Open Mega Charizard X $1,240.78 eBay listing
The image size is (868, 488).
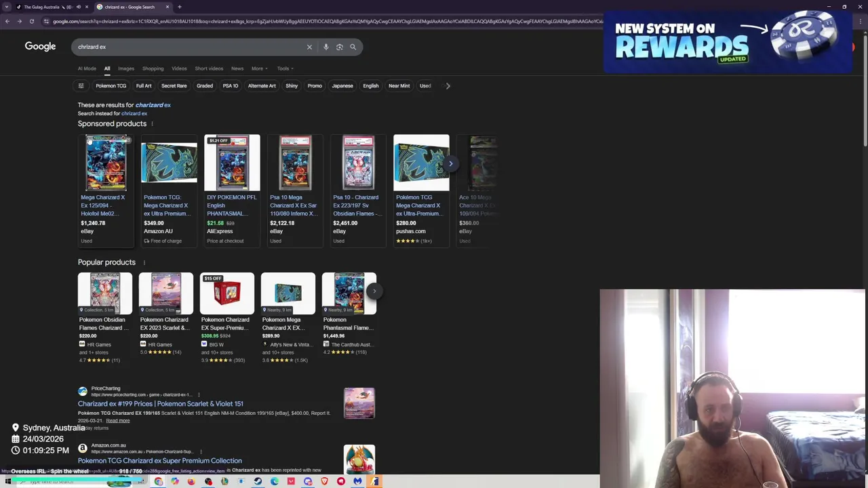pyautogui.click(x=106, y=190)
